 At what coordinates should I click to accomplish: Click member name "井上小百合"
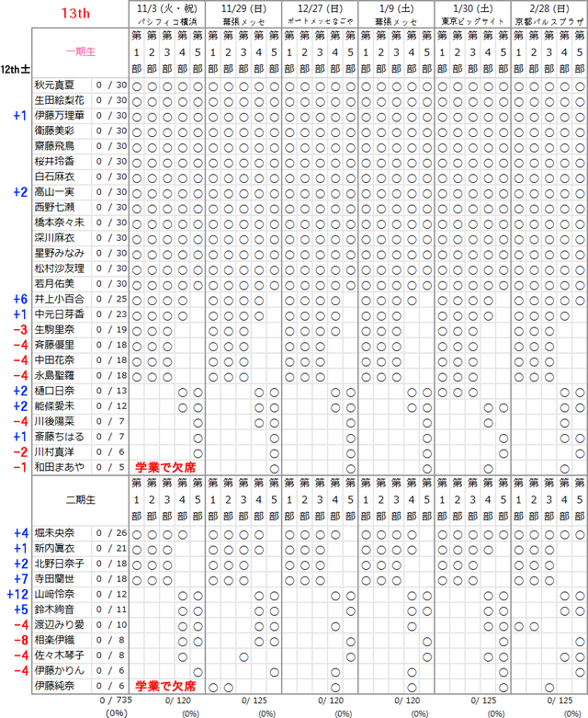(x=60, y=299)
